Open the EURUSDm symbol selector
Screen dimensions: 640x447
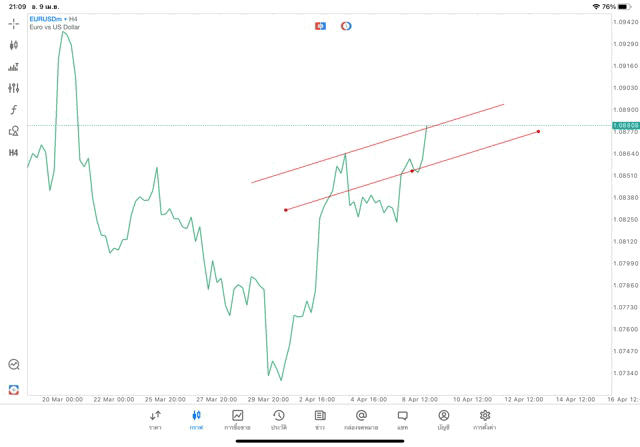pos(50,19)
